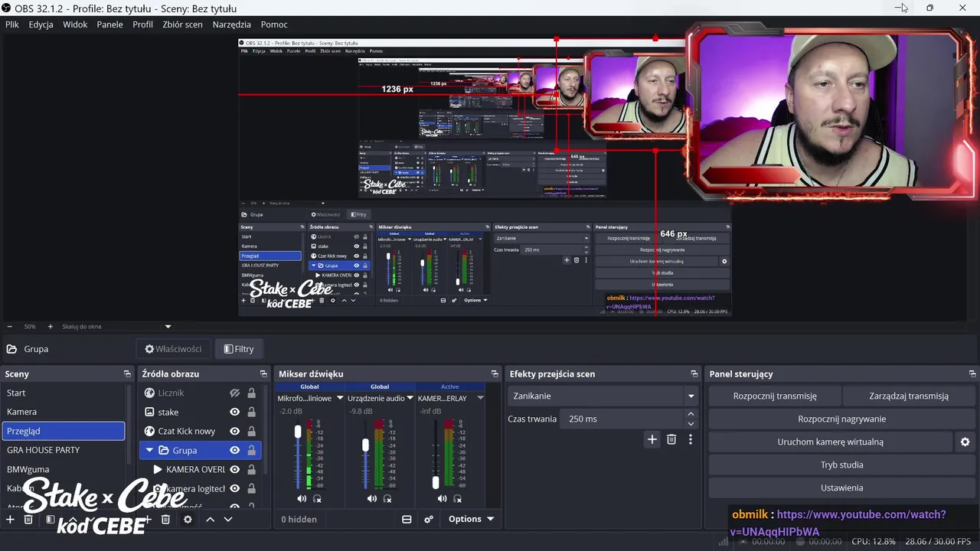
Task: Open the Zbiór scen menu
Action: [182, 24]
